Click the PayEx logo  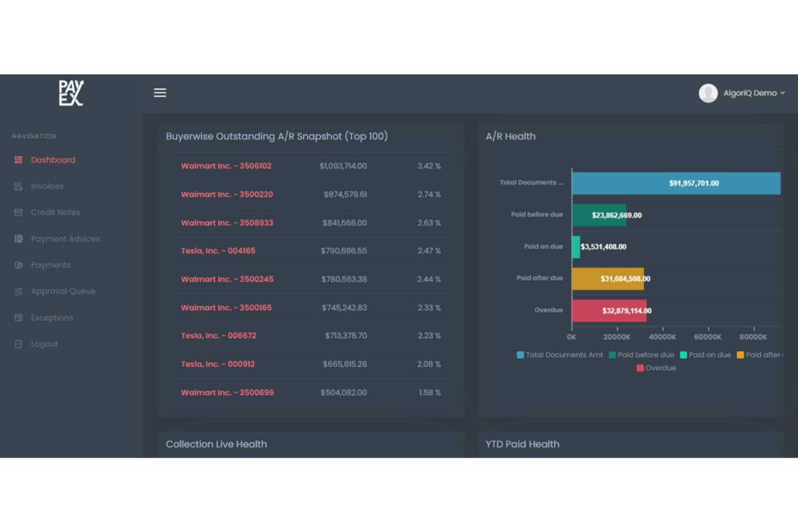click(71, 93)
